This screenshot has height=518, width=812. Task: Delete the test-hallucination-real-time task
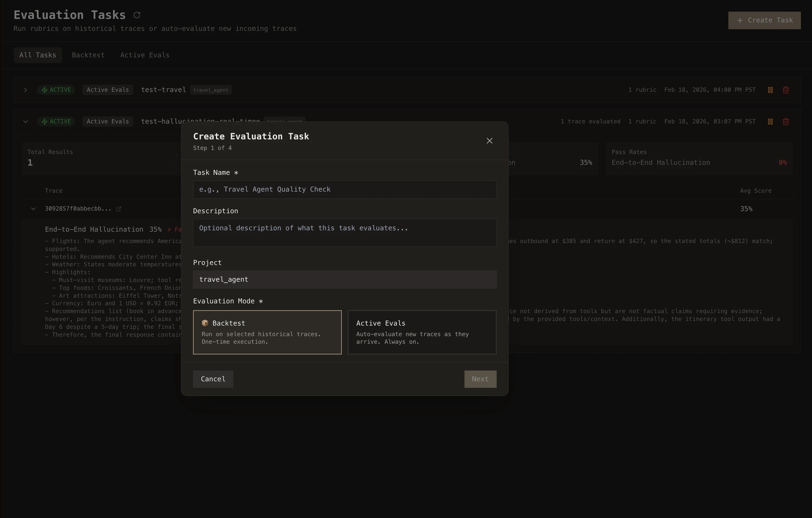pos(786,122)
